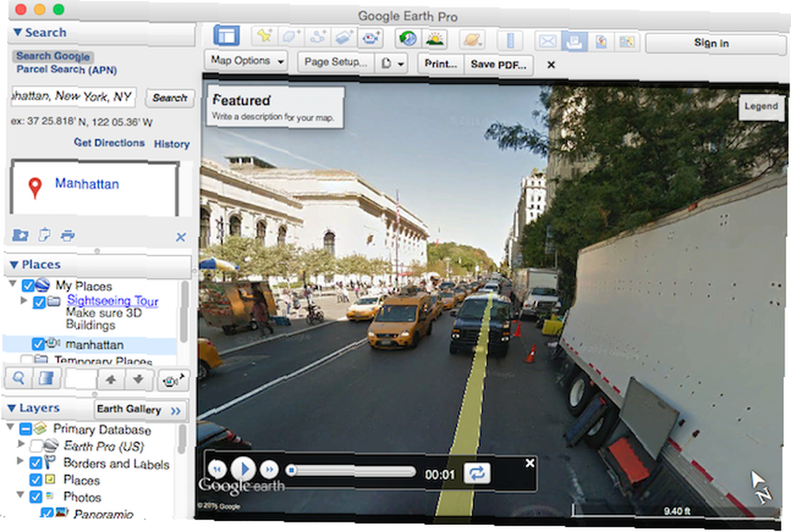Click the print icon under search results
This screenshot has width=791, height=532.
click(67, 235)
